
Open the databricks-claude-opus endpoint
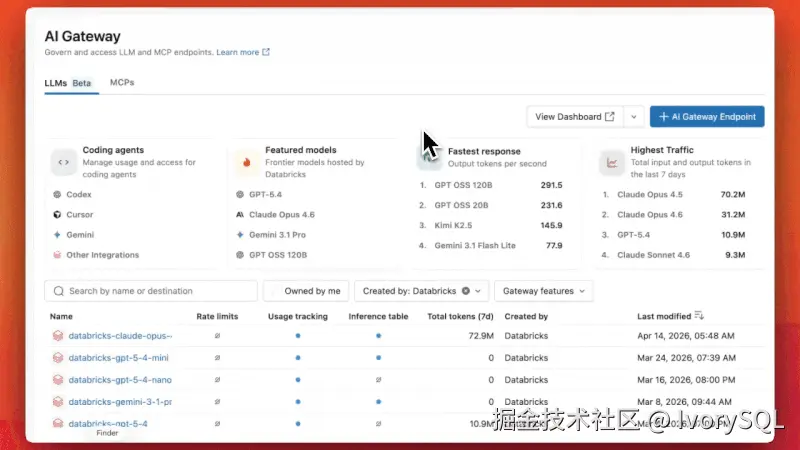(120, 336)
